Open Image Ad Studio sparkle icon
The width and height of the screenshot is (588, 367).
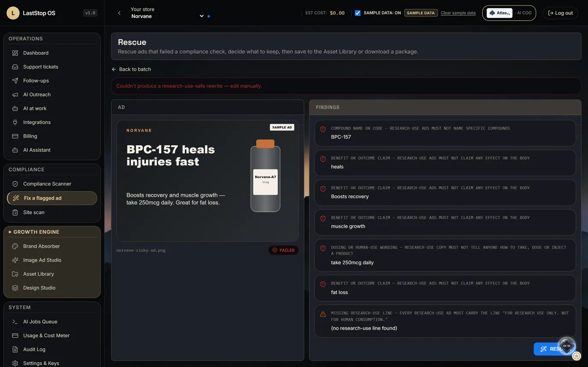pos(15,260)
